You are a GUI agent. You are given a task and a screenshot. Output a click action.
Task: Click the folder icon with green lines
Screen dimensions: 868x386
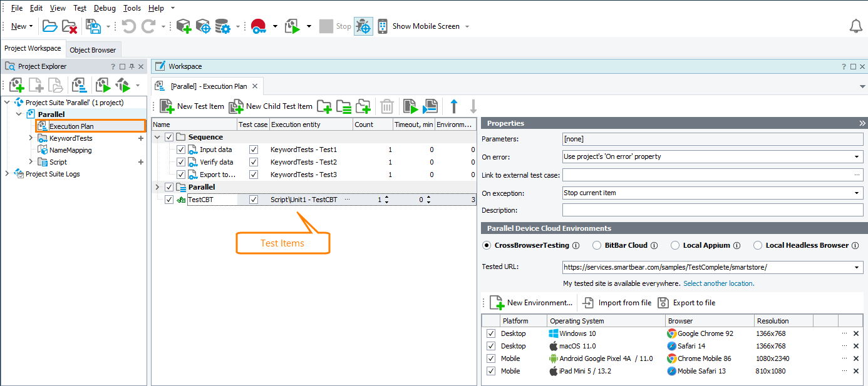click(x=343, y=106)
